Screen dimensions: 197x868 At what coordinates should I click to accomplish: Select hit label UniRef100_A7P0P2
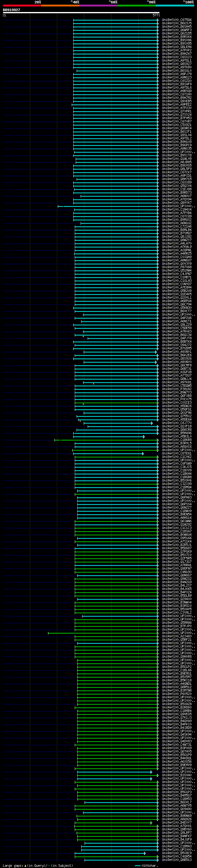pos(177,50)
